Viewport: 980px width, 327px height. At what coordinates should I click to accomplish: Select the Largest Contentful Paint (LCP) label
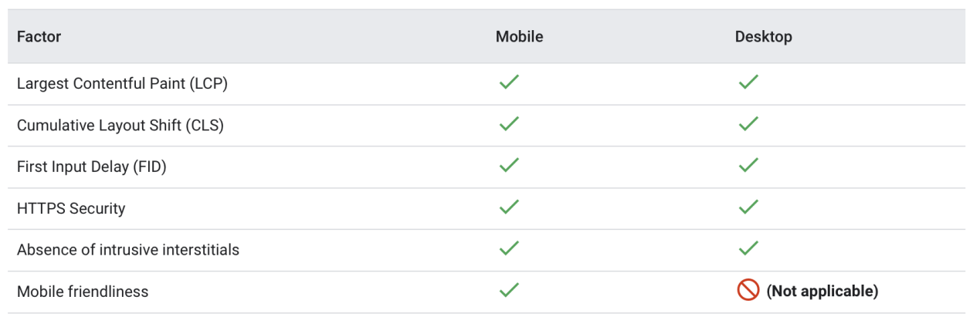(122, 83)
